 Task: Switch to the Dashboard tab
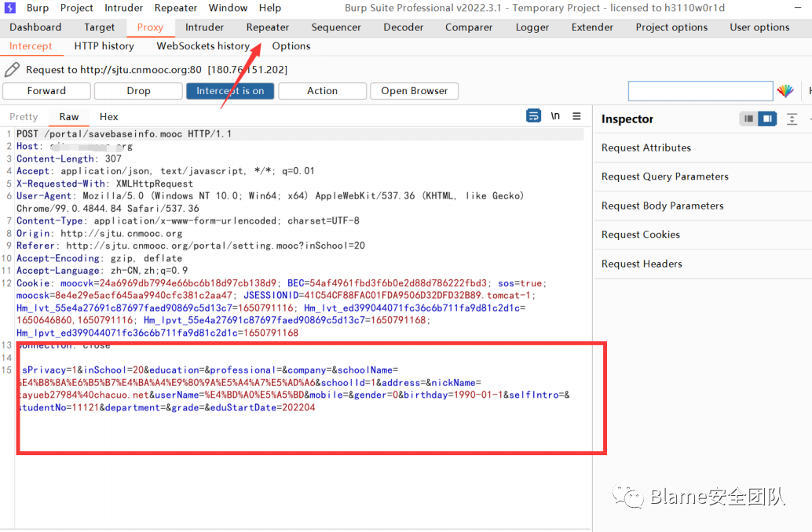coord(35,27)
